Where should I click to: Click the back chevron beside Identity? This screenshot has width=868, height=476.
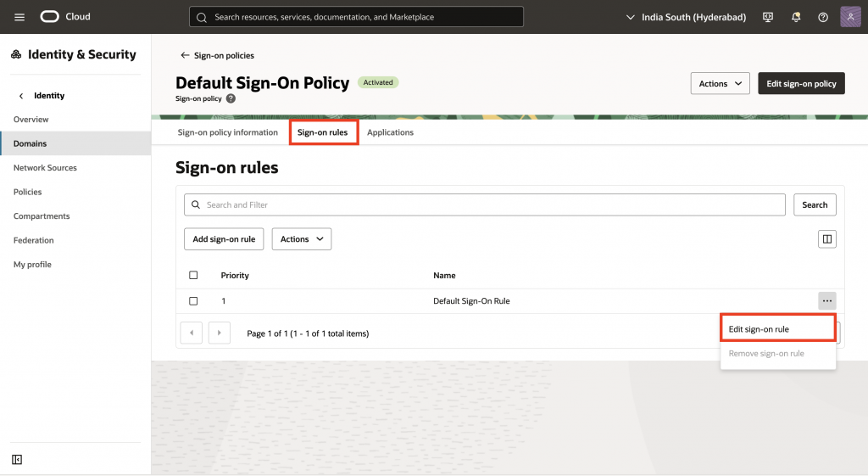[x=21, y=96]
